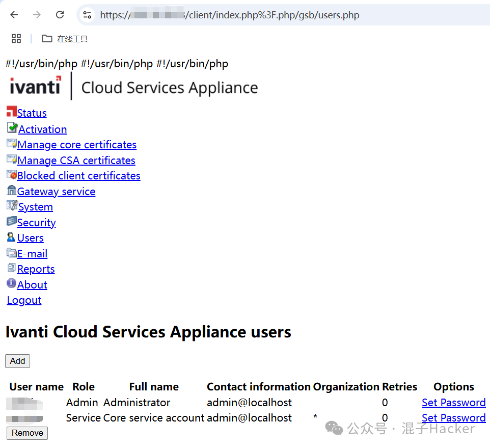Click the Blocked client certificates icon
Image resolution: width=490 pixels, height=448 pixels.
tap(12, 174)
